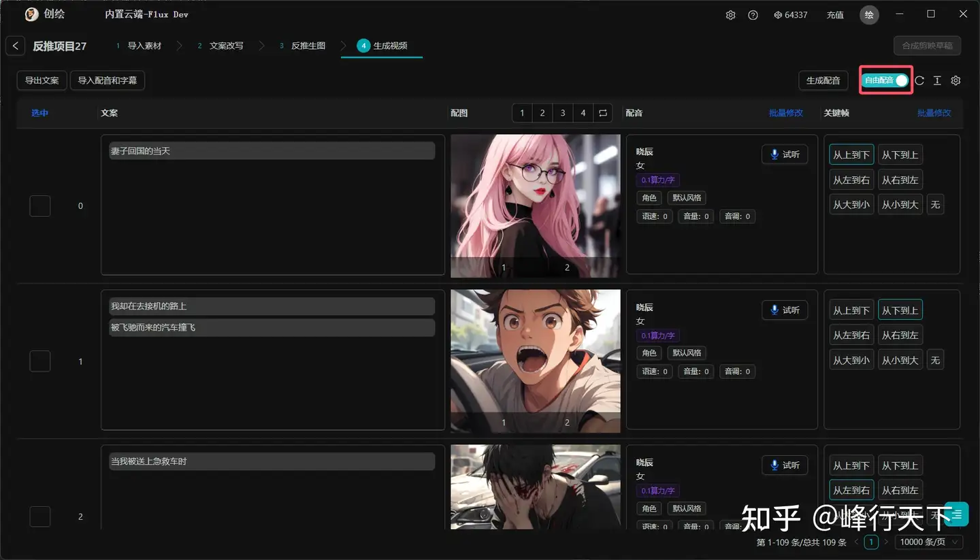Switch all images to variant 3 in header
This screenshot has width=980, height=560.
click(x=563, y=113)
